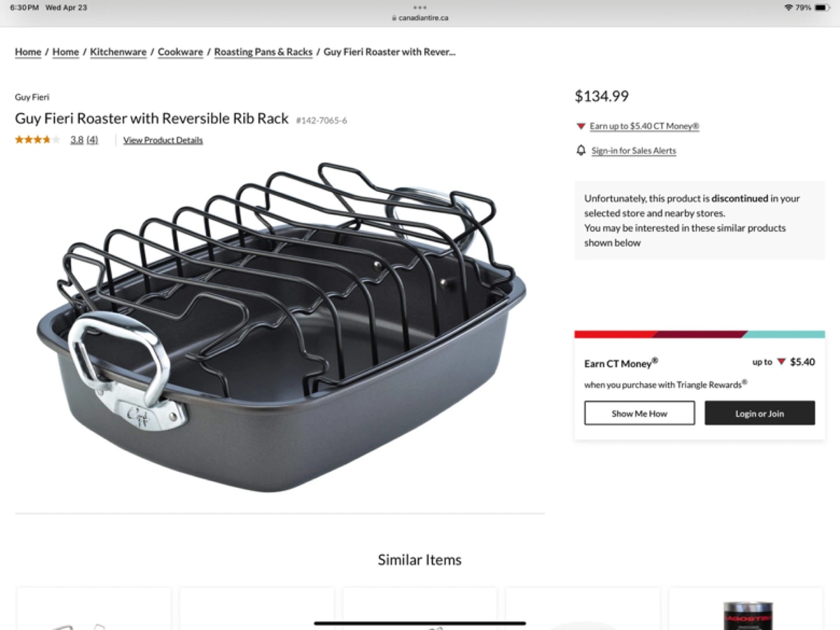Click Earn up to $5.40 CT Money link
Image resolution: width=840 pixels, height=630 pixels.
[x=644, y=126]
